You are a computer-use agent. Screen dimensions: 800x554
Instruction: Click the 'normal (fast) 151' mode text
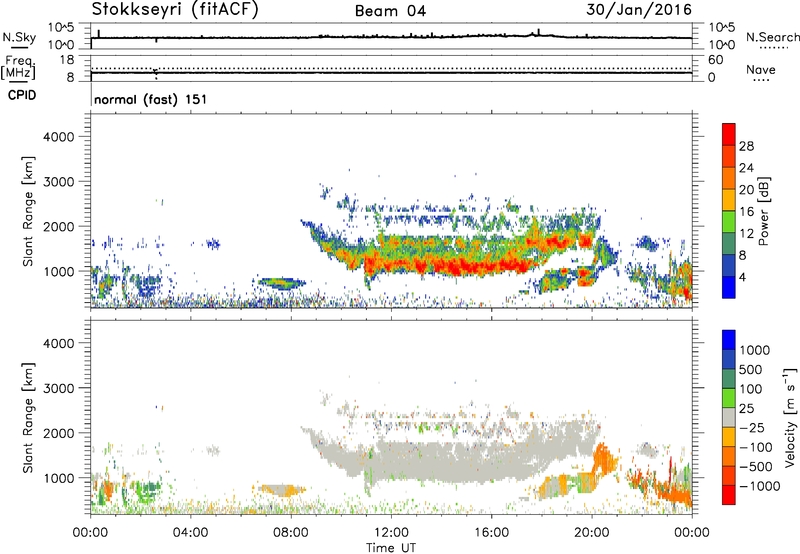[x=151, y=99]
